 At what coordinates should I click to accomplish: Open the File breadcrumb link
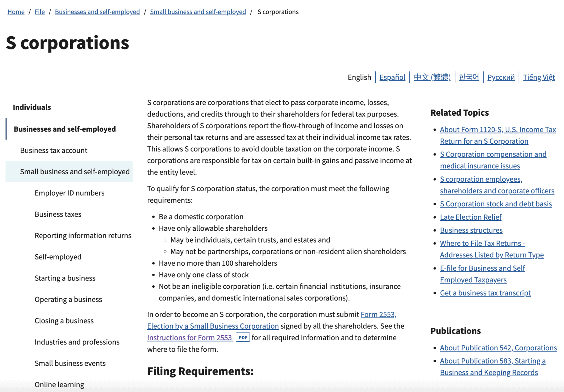(x=40, y=12)
